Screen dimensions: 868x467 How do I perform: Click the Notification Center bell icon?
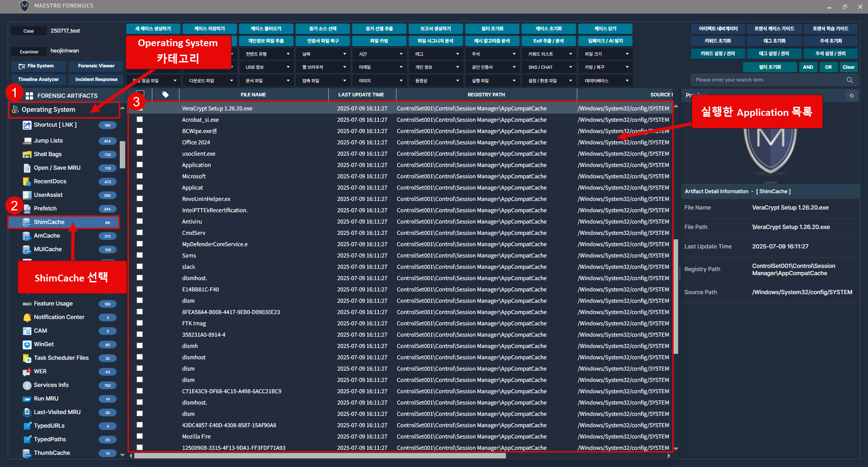[x=27, y=317]
